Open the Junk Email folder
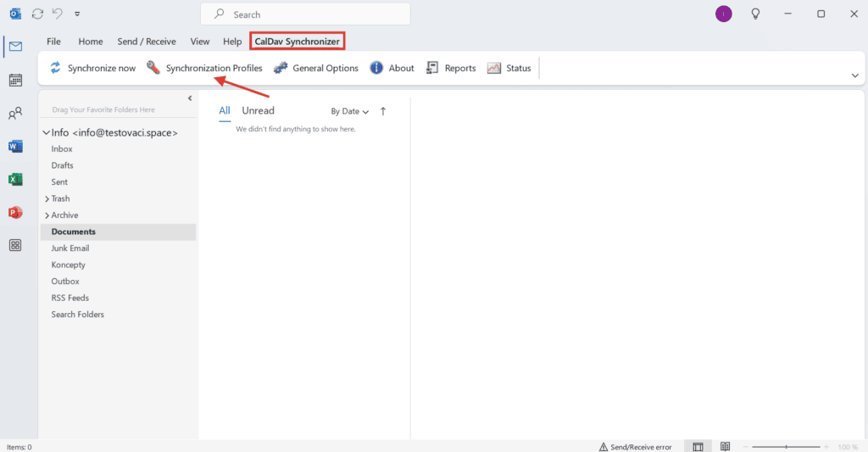Viewport: 868px width, 452px height. [x=70, y=248]
